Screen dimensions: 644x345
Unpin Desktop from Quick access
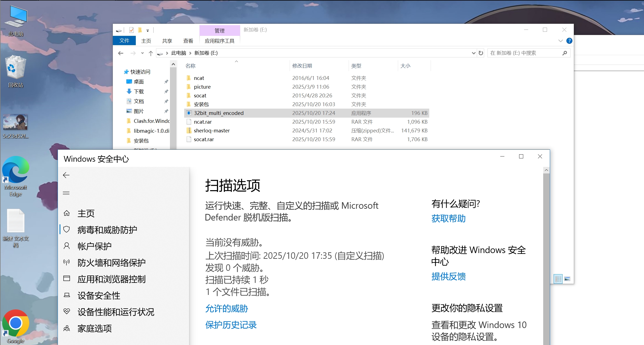tap(166, 82)
